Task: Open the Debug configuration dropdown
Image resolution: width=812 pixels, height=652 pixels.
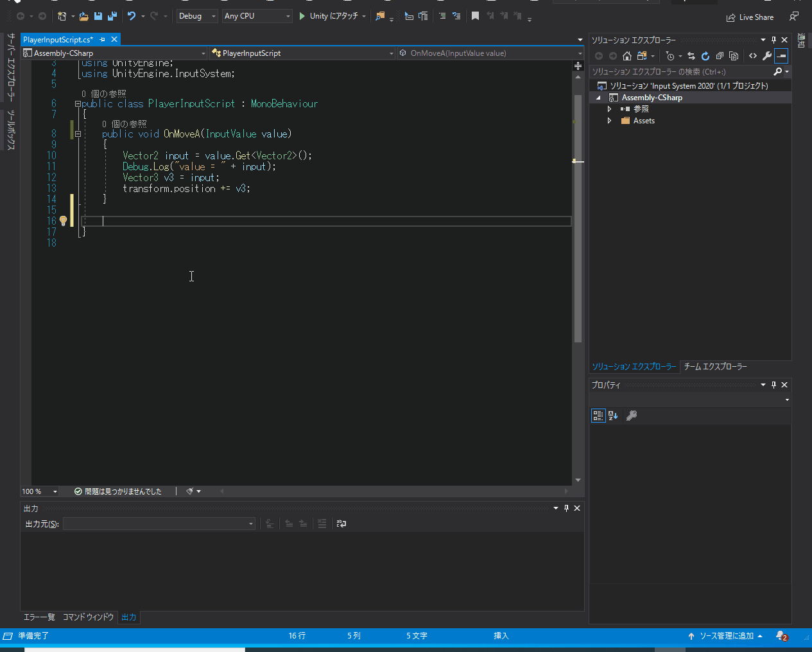Action: 196,16
